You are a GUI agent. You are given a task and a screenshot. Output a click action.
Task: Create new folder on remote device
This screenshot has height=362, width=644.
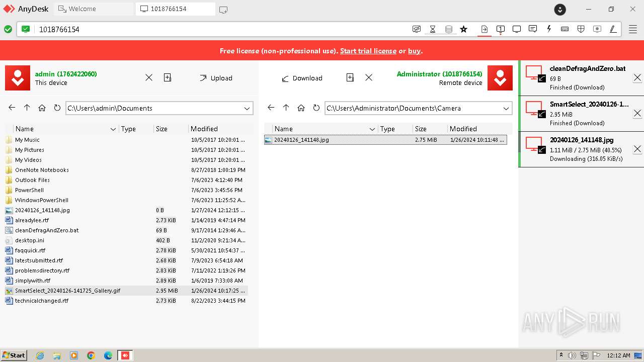tap(350, 77)
